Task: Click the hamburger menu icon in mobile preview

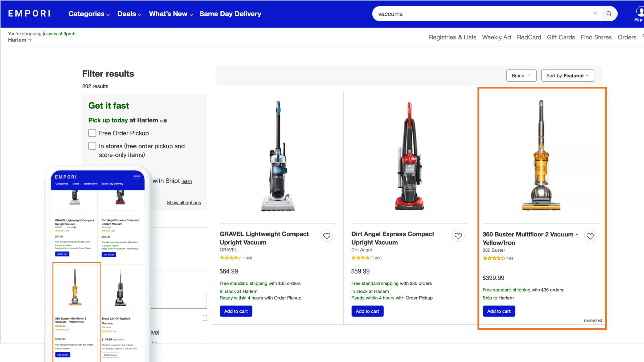Action: (x=137, y=177)
